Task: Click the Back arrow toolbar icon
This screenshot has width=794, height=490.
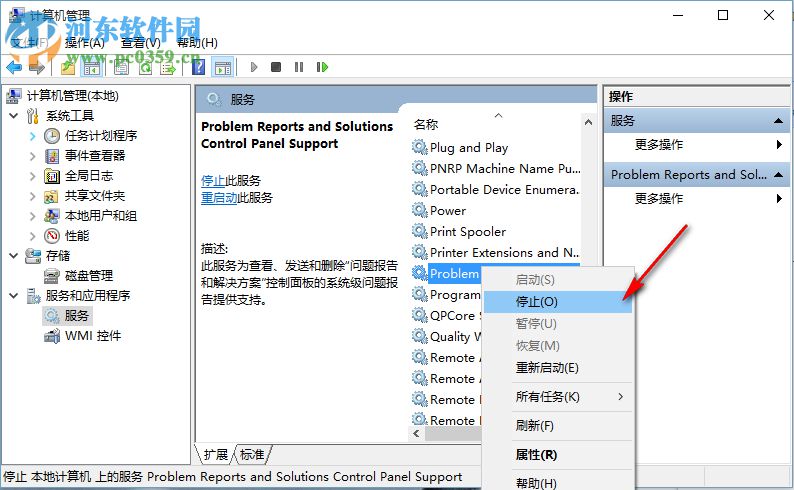Action: [x=14, y=67]
